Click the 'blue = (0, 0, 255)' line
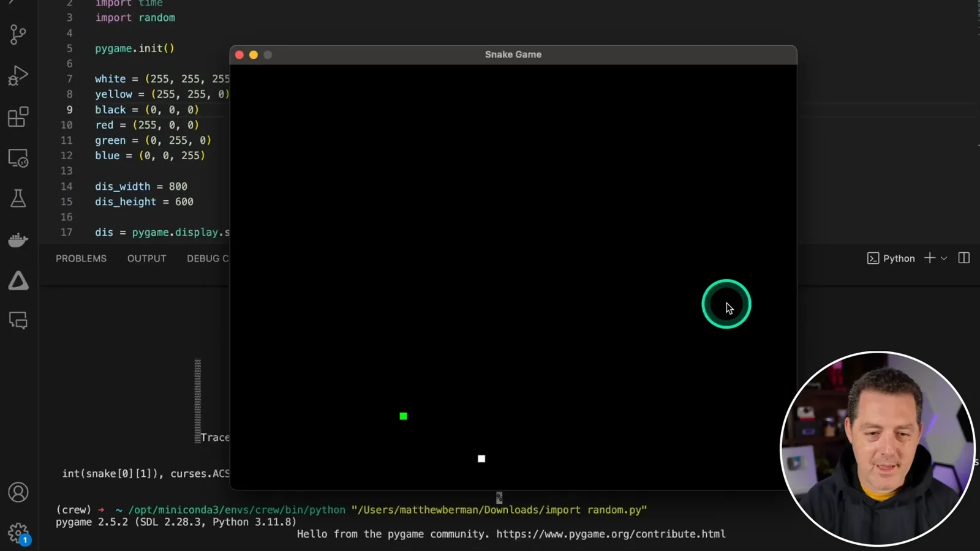The image size is (980, 551). 150,156
